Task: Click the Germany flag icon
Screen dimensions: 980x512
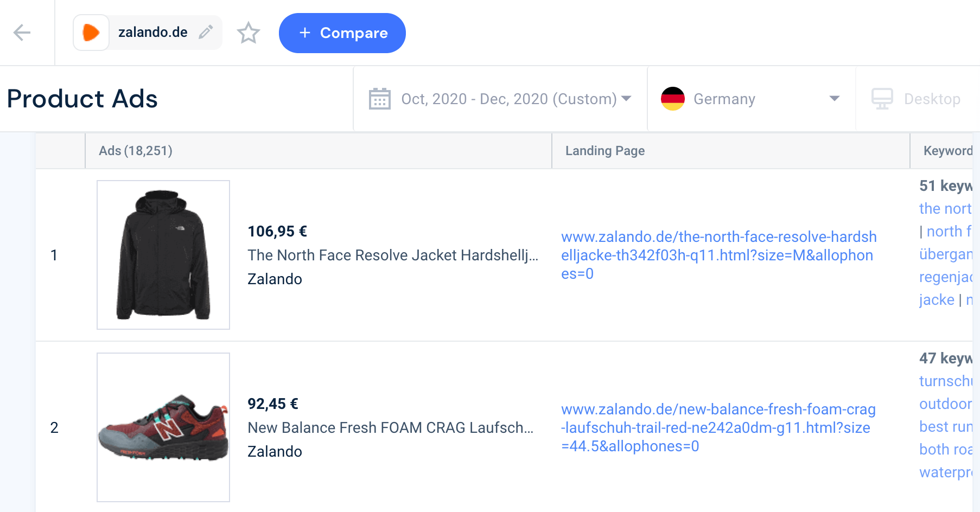Action: point(673,99)
